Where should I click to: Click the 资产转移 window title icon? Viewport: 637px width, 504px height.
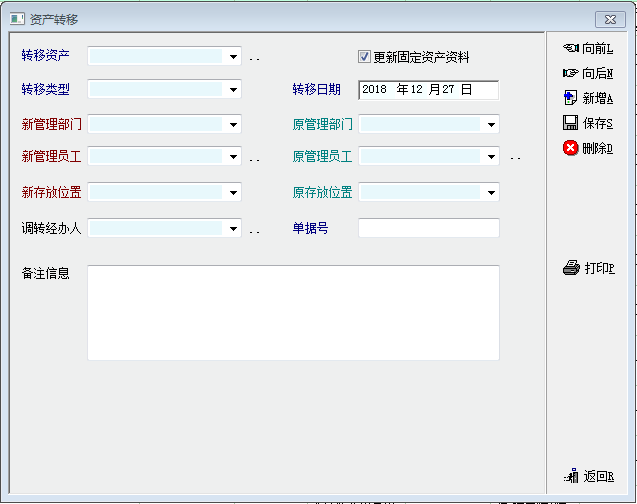pos(17,19)
